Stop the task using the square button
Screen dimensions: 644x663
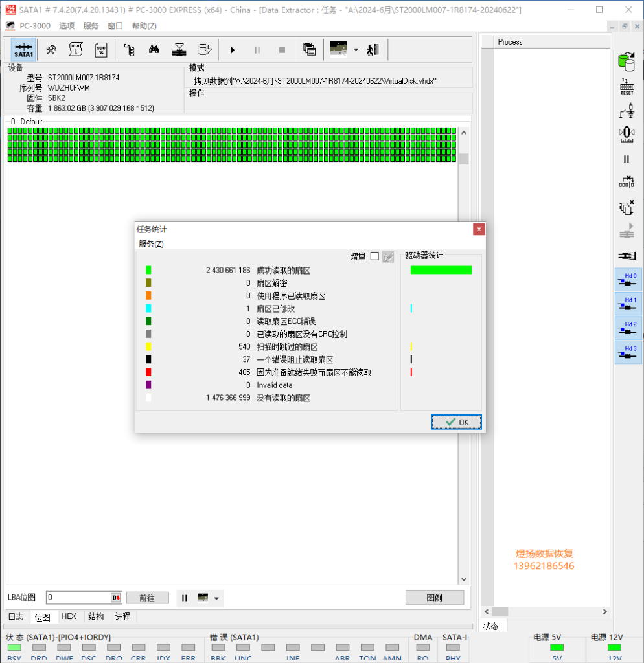point(282,50)
